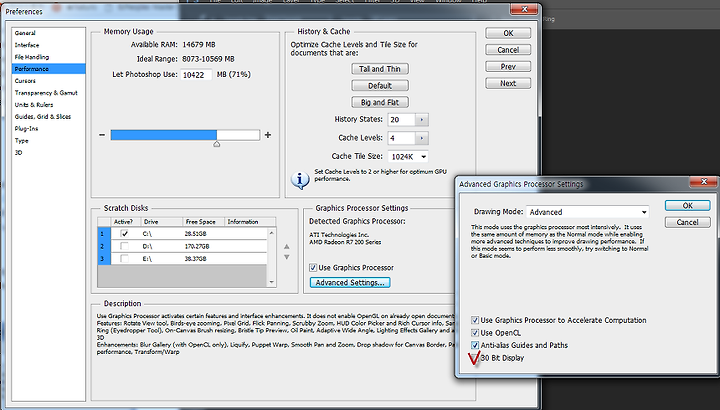Click the info icon in History & Cache
The height and width of the screenshot is (410, 720).
300,180
